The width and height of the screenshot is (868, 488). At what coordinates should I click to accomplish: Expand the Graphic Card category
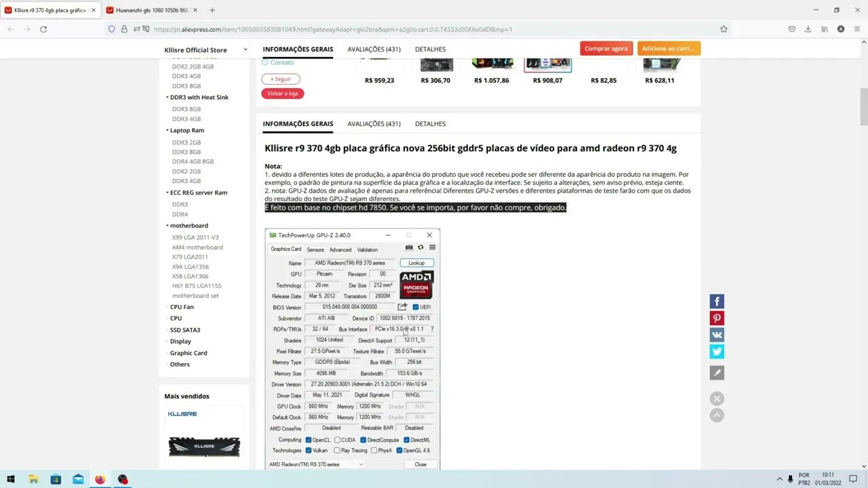167,353
